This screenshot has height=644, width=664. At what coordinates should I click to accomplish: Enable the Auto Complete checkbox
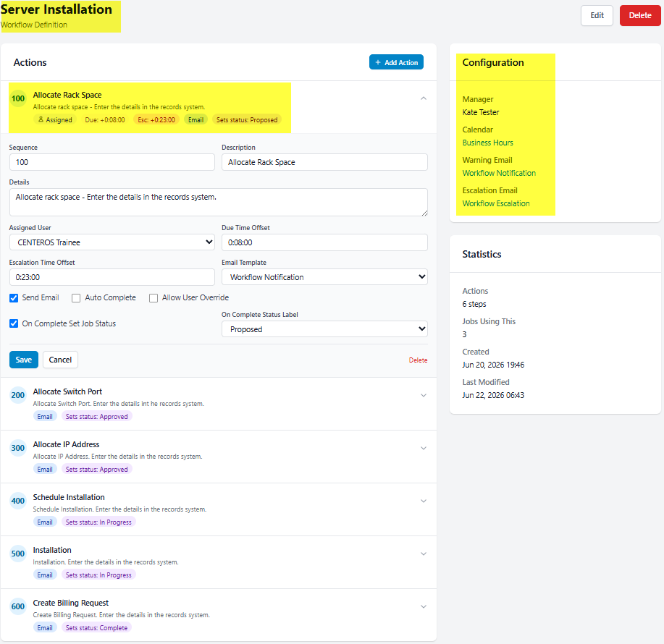pos(76,298)
